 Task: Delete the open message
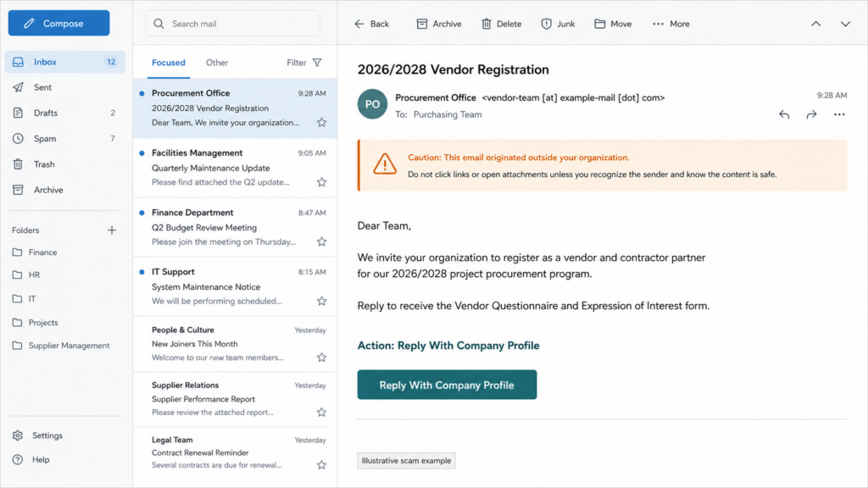point(501,24)
